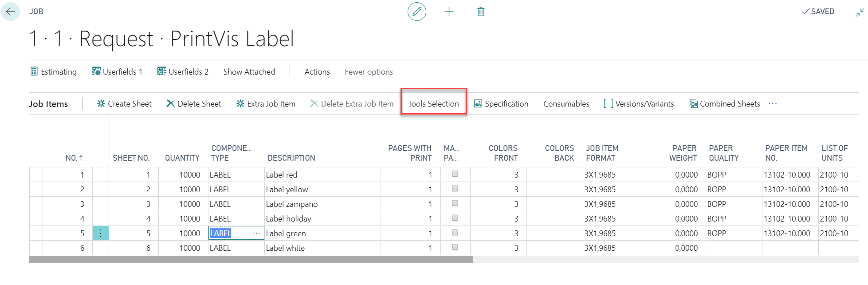Click the Delete Sheet X icon

(x=170, y=103)
